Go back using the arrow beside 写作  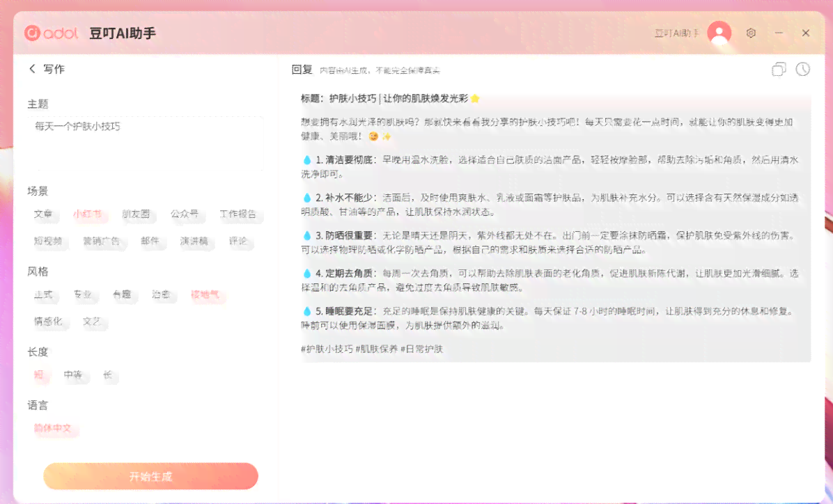(33, 68)
